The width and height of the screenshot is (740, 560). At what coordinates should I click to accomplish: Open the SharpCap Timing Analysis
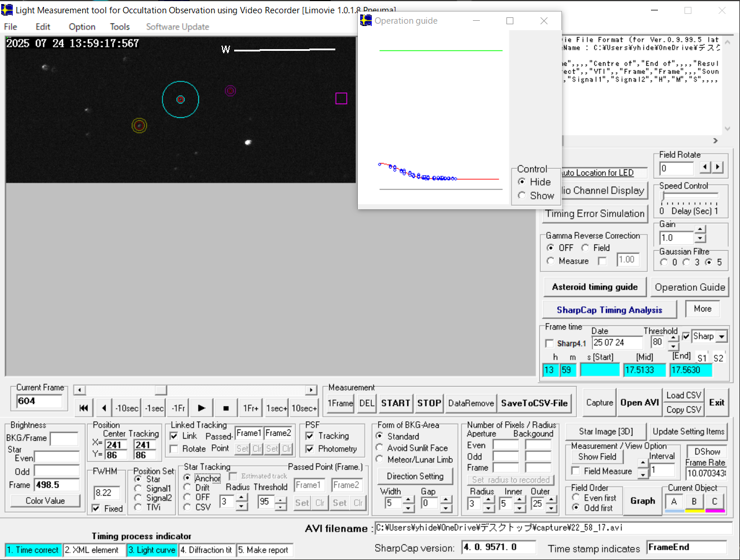[x=609, y=310]
